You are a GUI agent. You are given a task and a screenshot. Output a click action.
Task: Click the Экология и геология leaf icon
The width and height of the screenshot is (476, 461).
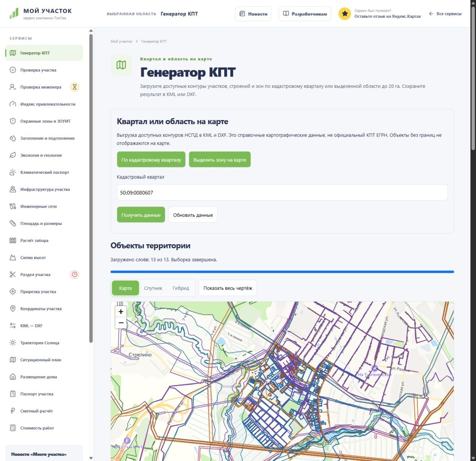pos(13,155)
